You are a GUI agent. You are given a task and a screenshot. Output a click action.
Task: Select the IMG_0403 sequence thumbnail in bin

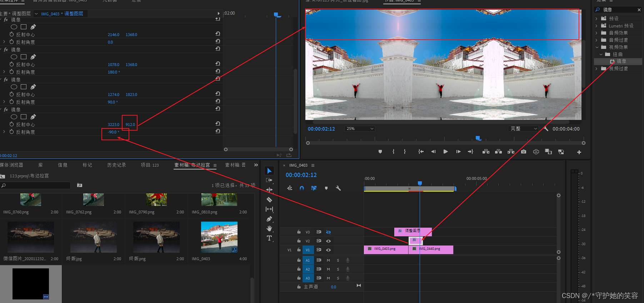[219, 237]
